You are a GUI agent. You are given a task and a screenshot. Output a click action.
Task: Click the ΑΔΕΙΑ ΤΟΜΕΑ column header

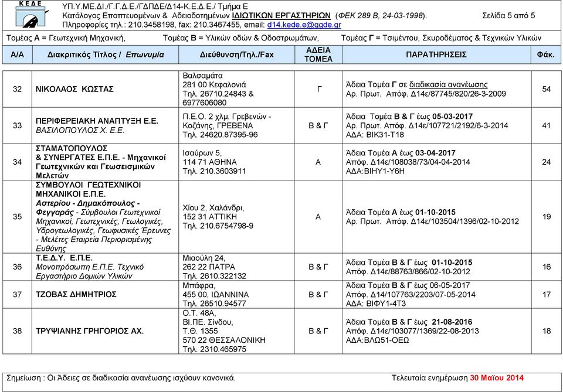click(x=318, y=54)
